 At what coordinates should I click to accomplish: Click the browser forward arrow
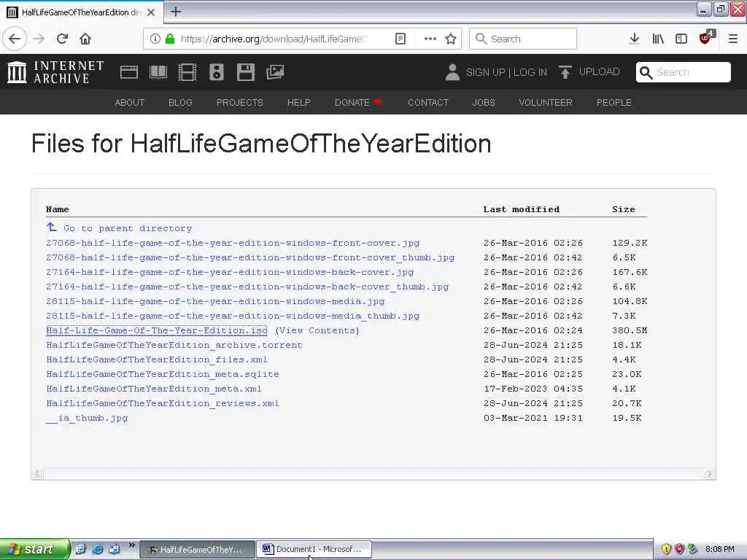39,39
